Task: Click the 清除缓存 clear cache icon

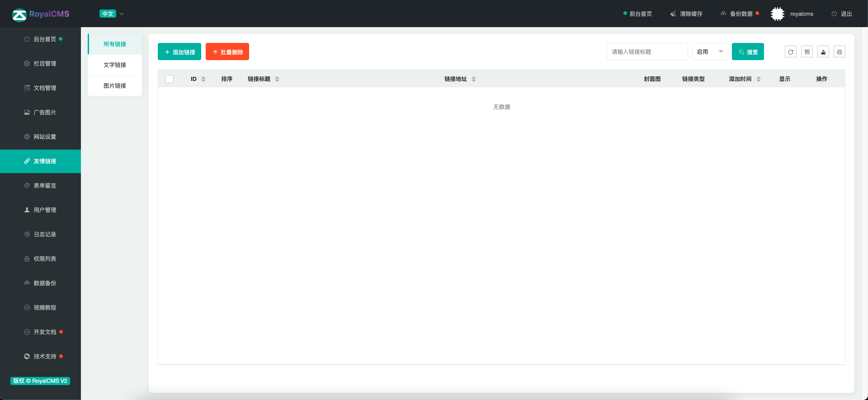Action: [673, 14]
